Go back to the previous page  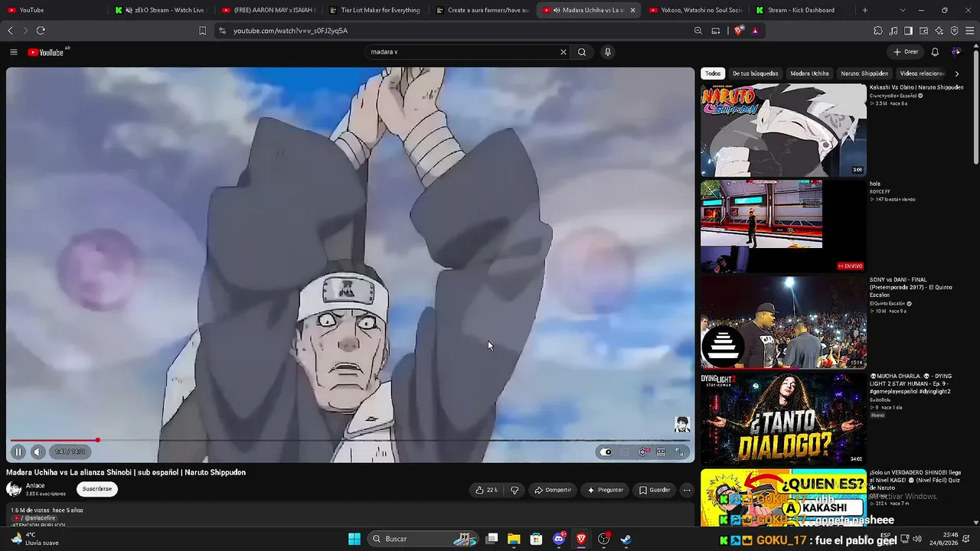(10, 31)
